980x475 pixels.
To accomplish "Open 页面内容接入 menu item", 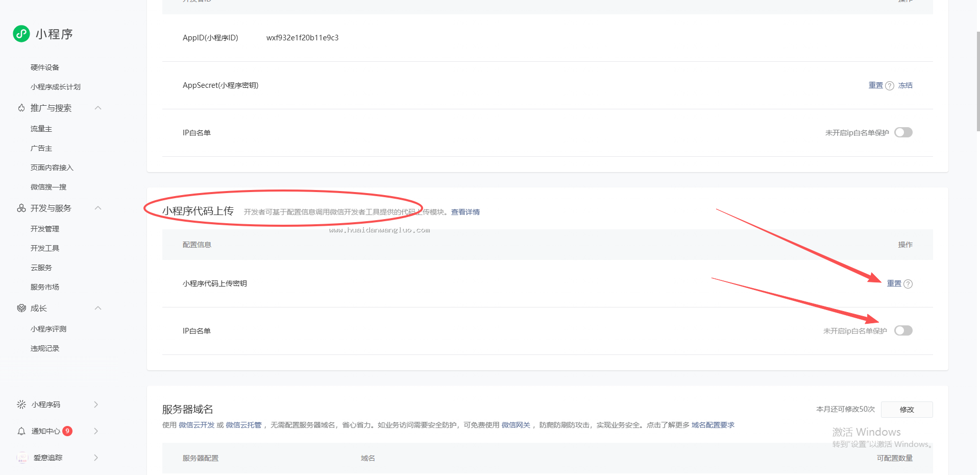I will (52, 168).
